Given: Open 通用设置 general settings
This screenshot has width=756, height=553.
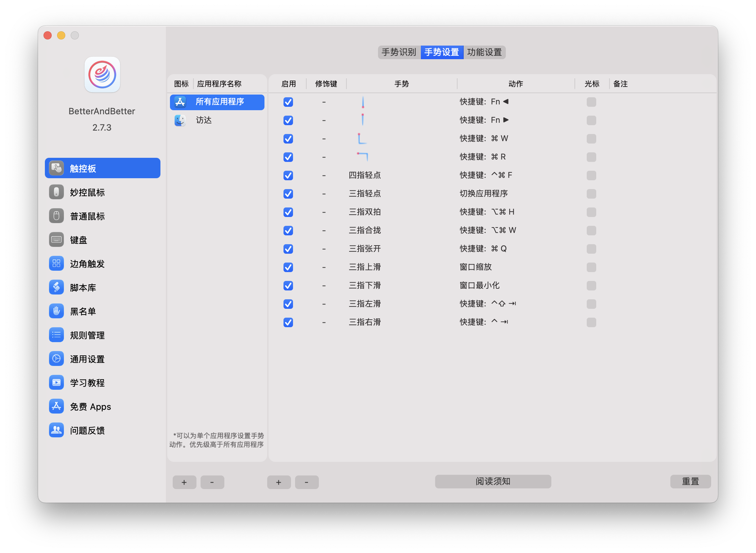Looking at the screenshot, I should point(87,359).
